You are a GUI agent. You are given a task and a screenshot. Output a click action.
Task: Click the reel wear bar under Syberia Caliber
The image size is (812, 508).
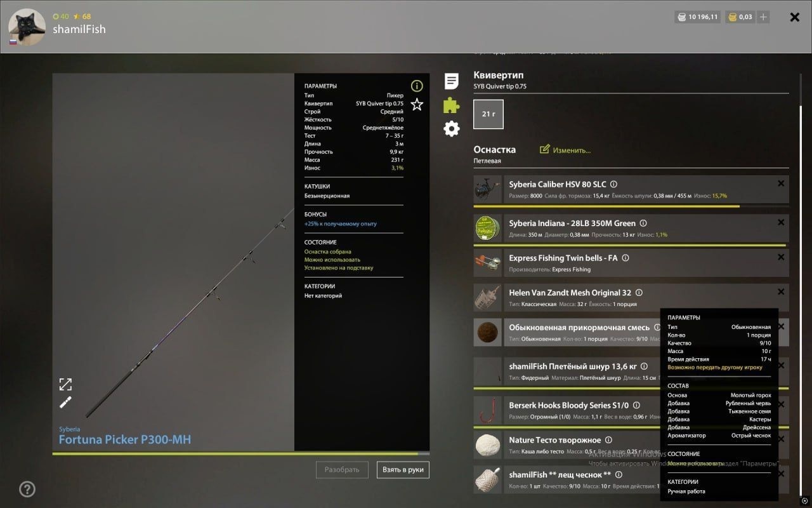point(631,206)
